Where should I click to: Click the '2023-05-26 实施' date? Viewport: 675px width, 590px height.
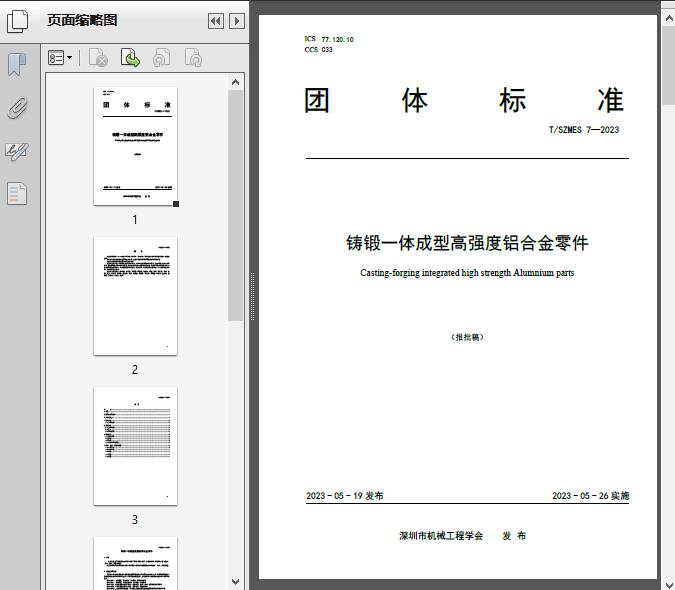click(591, 496)
